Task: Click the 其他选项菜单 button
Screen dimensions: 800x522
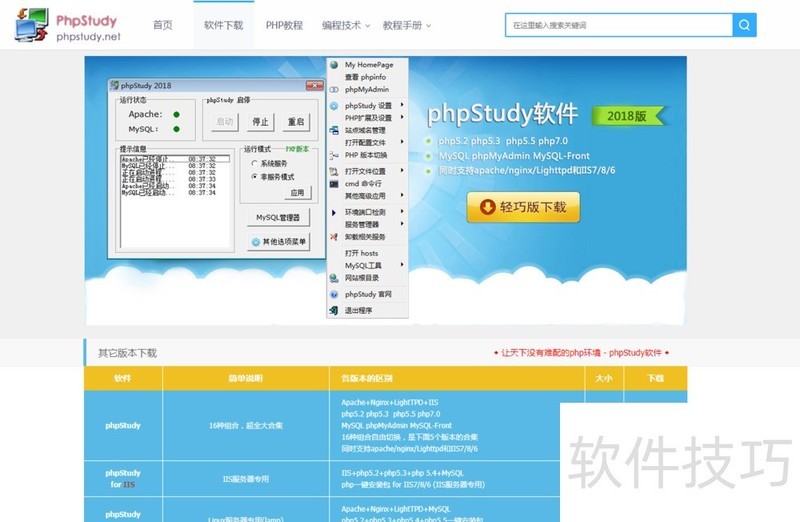Action: tap(278, 242)
